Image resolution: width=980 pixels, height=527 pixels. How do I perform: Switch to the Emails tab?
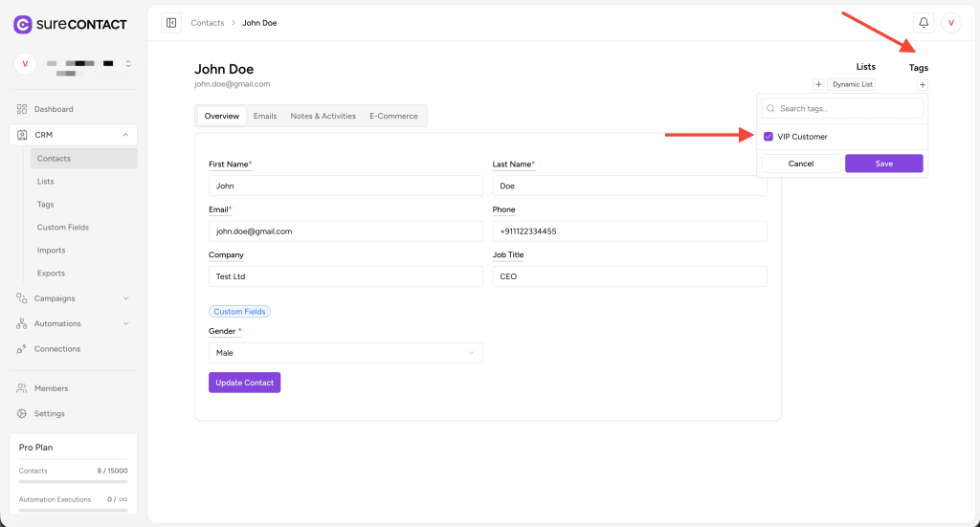click(x=265, y=116)
